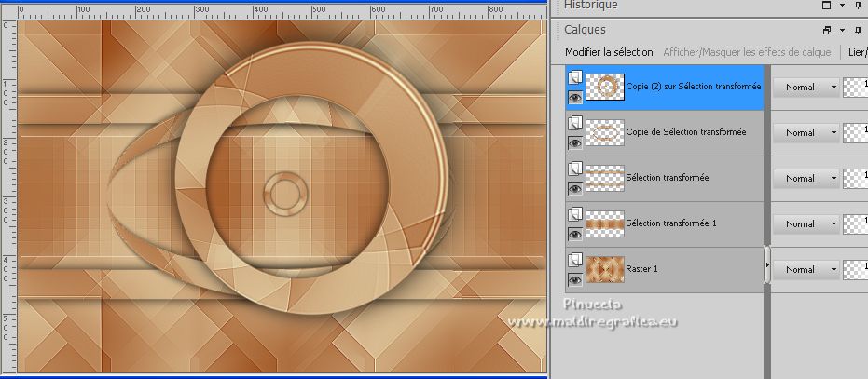
Task: Hide the Raster 1 layer
Action: tap(575, 280)
